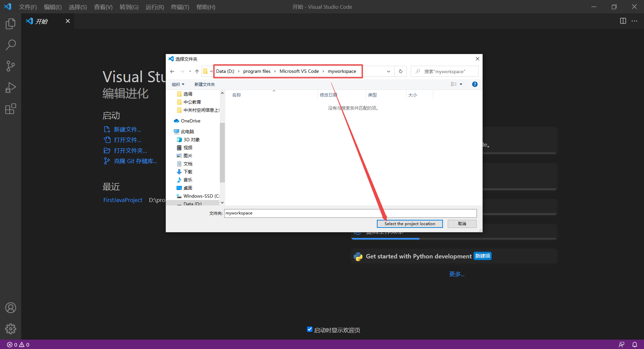Viewport: 644px width, 349px height.
Task: Open the 选择(S) menu
Action: [x=78, y=7]
